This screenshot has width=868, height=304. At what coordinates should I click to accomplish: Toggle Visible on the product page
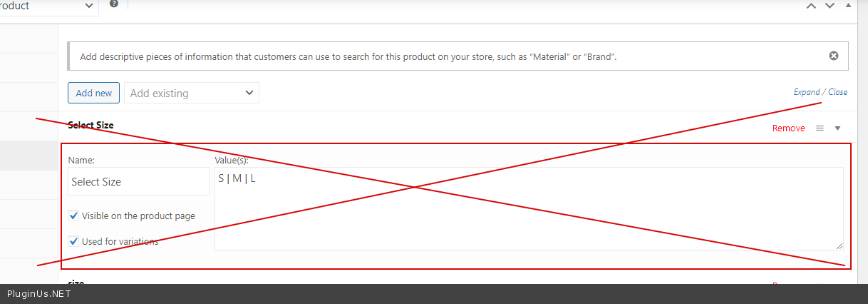(x=74, y=216)
